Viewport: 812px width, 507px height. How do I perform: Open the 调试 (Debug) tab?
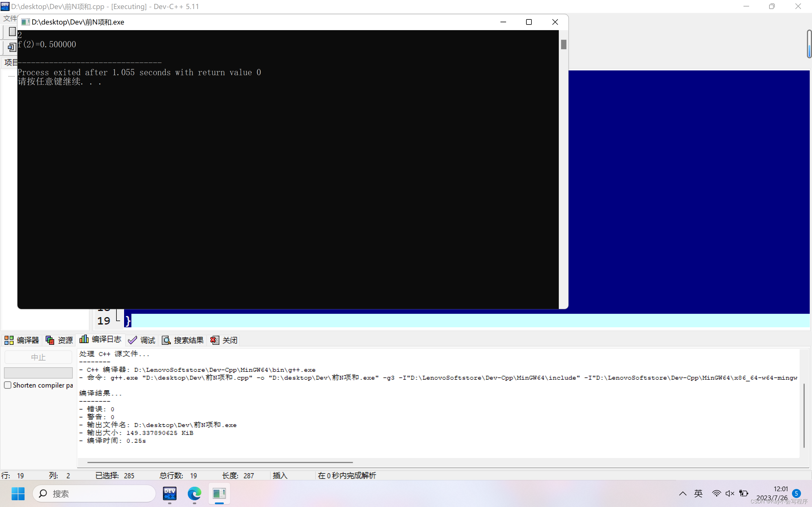pos(142,340)
